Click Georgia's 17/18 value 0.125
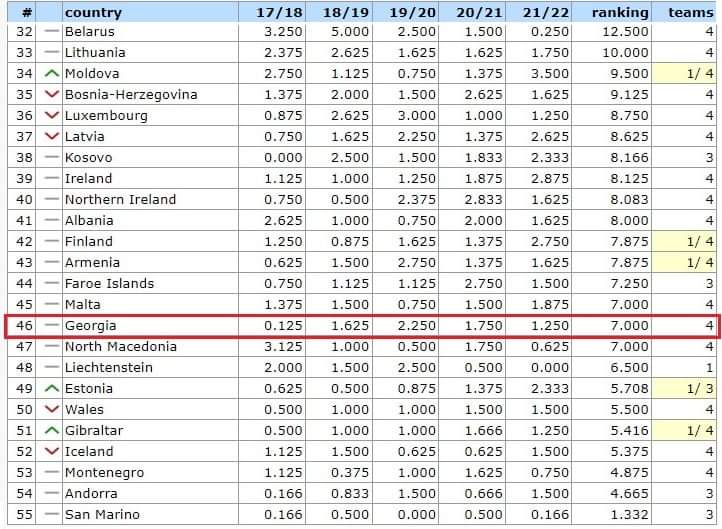This screenshot has height=529, width=722. pyautogui.click(x=283, y=326)
